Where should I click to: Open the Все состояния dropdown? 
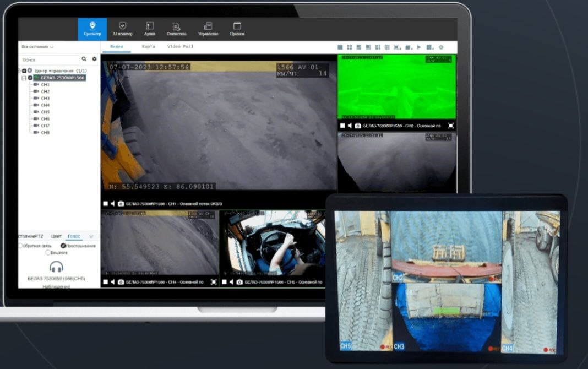[x=37, y=47]
